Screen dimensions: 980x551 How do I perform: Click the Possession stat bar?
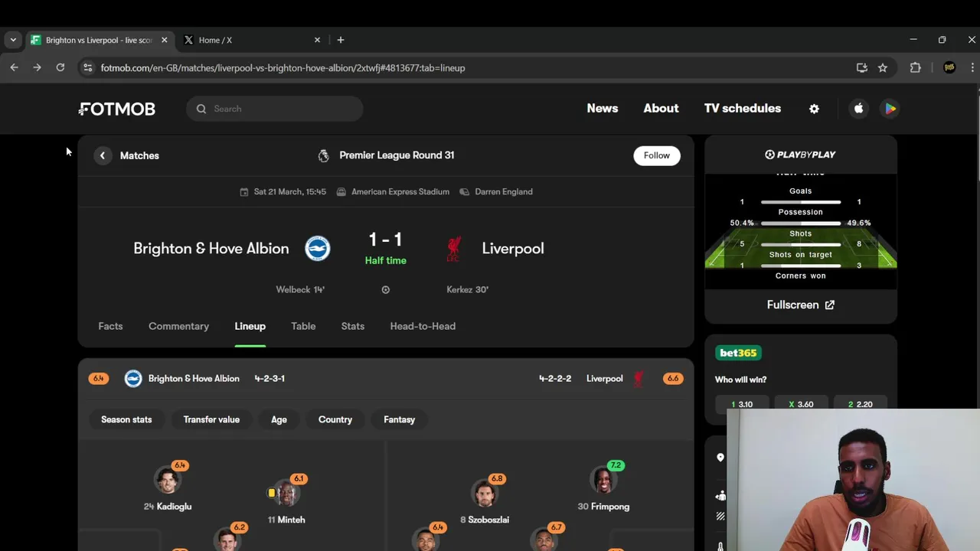click(x=801, y=223)
